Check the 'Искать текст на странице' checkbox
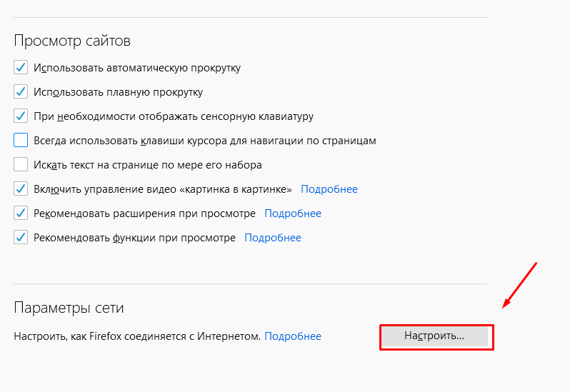The width and height of the screenshot is (570, 392). 21,165
